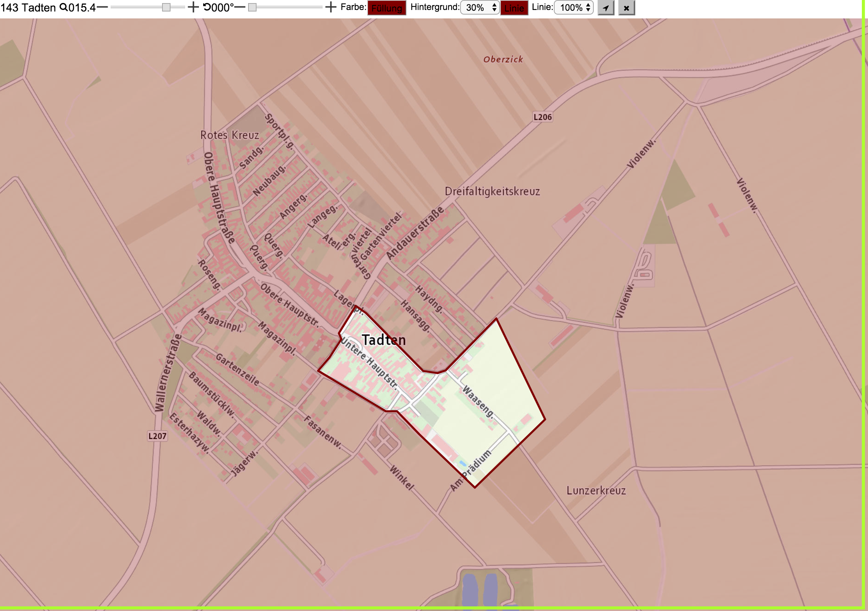The height and width of the screenshot is (611, 868).
Task: Click the rotation reset arrow icon
Action: click(x=207, y=7)
